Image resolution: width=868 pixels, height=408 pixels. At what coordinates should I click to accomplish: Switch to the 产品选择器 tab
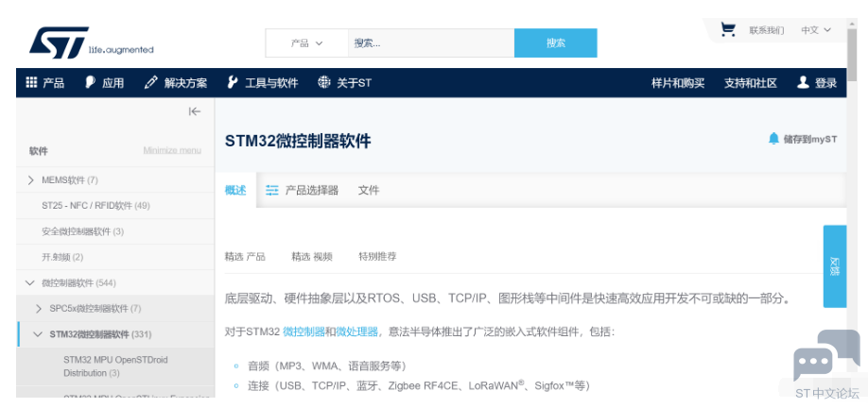coord(302,190)
